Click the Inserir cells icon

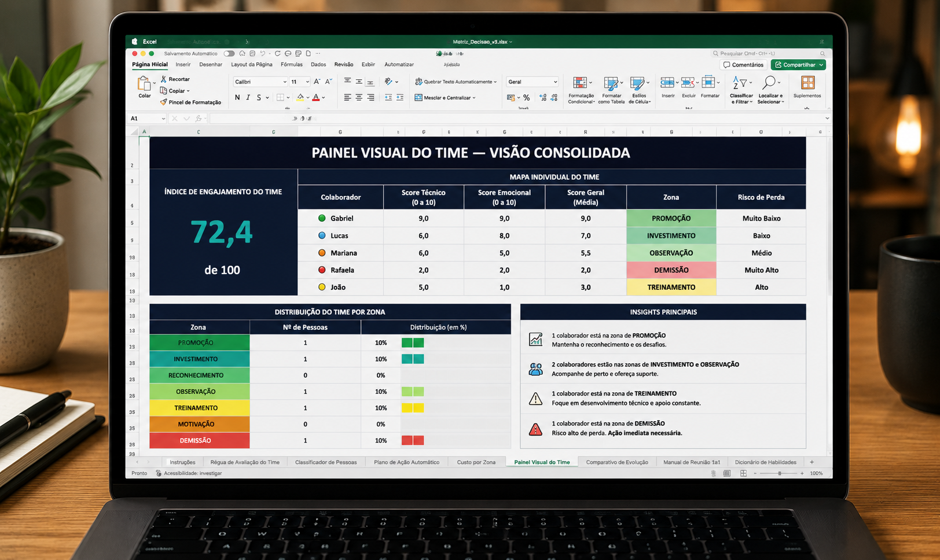(667, 83)
